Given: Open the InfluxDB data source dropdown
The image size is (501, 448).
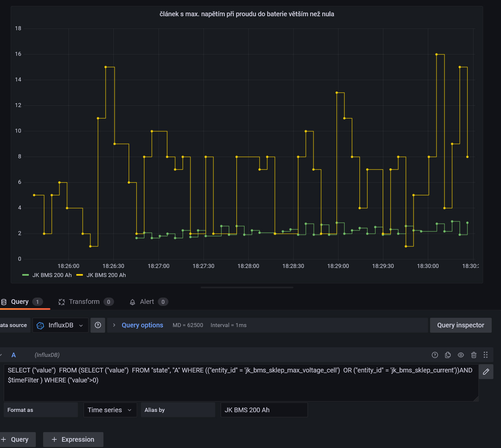Looking at the screenshot, I should pos(61,325).
